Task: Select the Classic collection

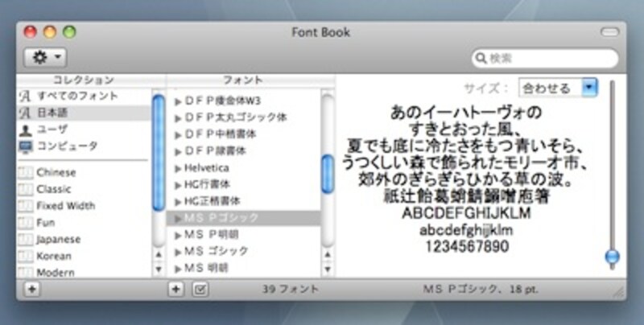Action: 85,189
